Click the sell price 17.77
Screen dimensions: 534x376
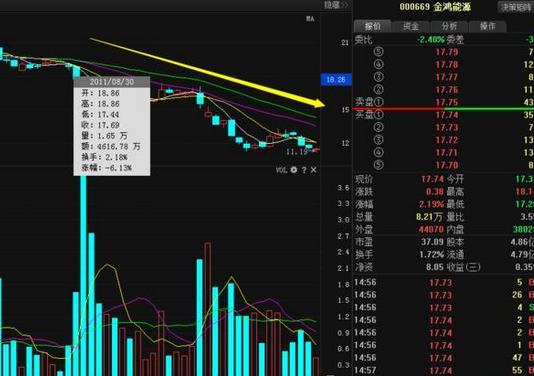[447, 77]
